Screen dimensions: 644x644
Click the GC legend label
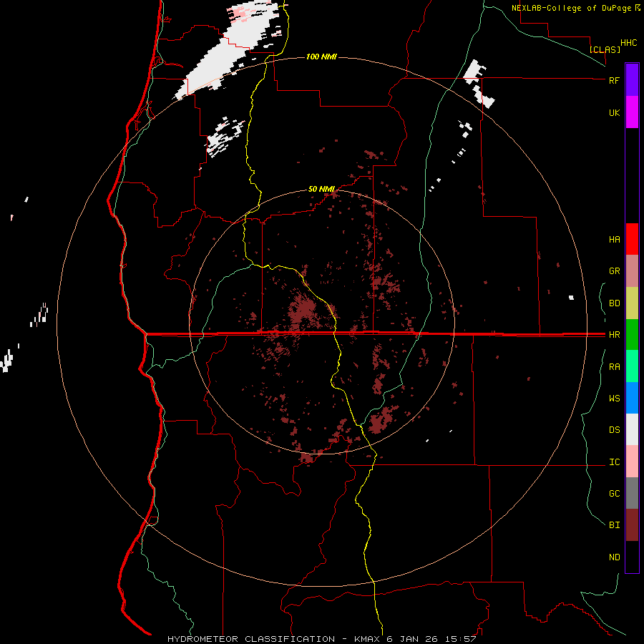[x=614, y=493]
